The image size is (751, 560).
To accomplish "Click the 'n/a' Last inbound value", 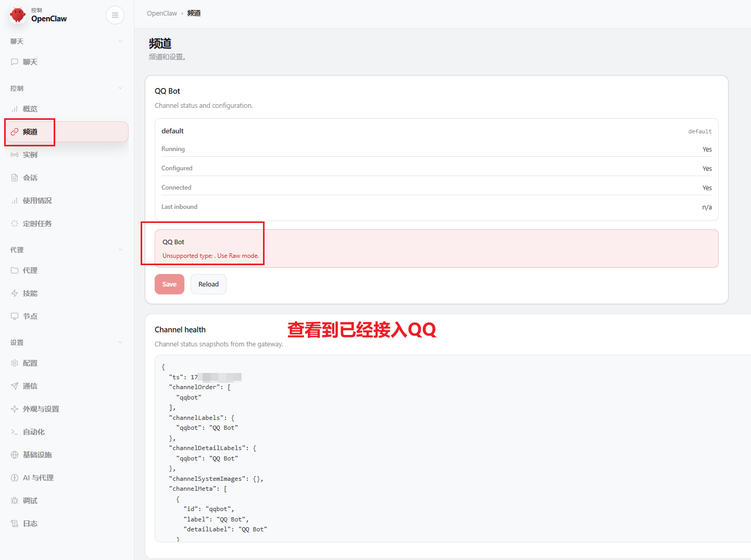I will tap(707, 207).
